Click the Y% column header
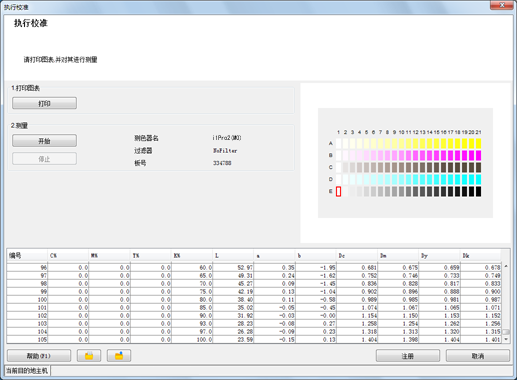This screenshot has height=380, width=517. pos(151,256)
